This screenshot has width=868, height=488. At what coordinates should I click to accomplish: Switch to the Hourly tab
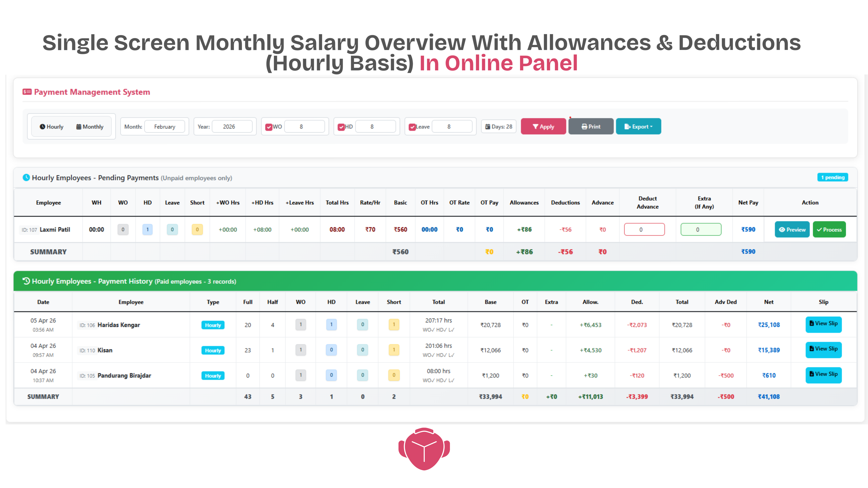coord(52,127)
